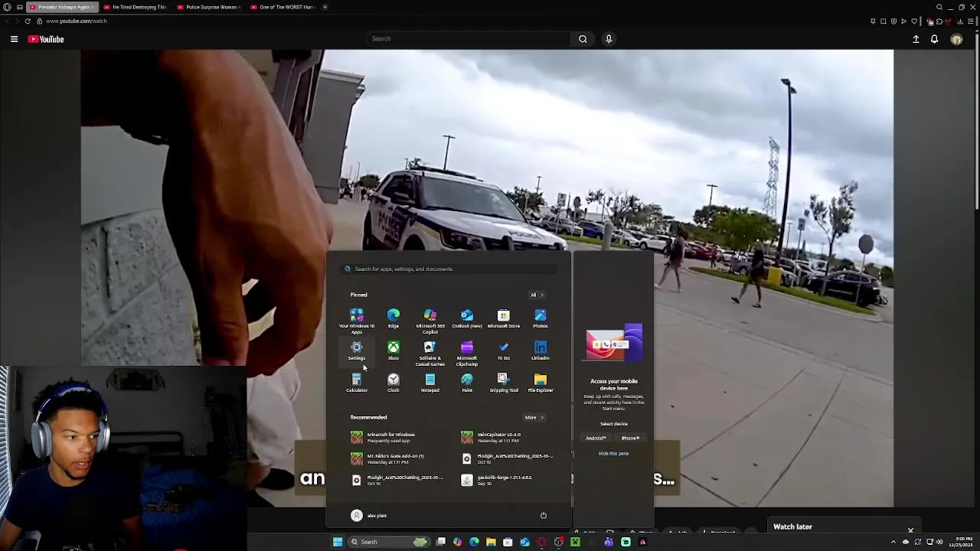This screenshot has height=551, width=980.
Task: Open the Clock app
Action: (x=394, y=383)
